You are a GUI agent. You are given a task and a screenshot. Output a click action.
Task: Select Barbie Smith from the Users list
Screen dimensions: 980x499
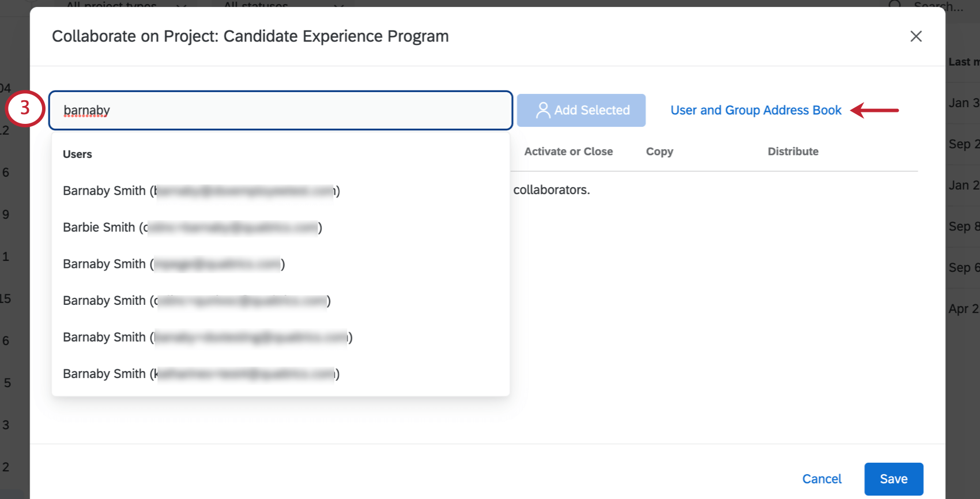(192, 227)
